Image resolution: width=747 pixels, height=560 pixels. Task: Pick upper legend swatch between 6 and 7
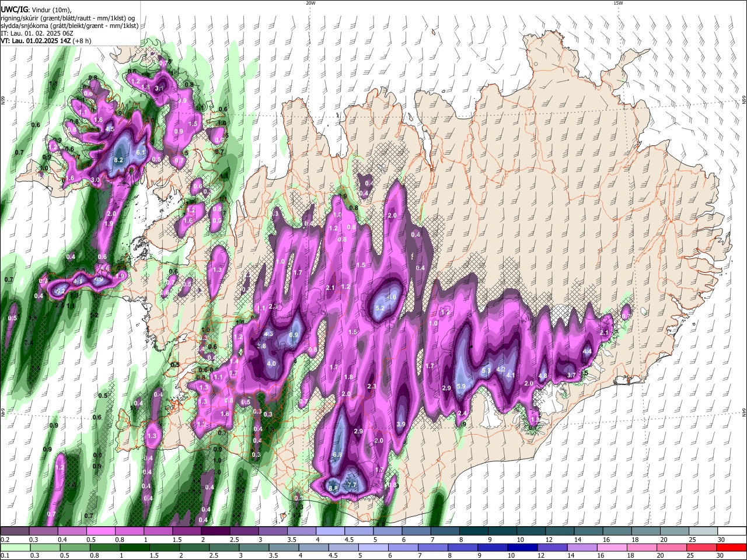point(416,531)
